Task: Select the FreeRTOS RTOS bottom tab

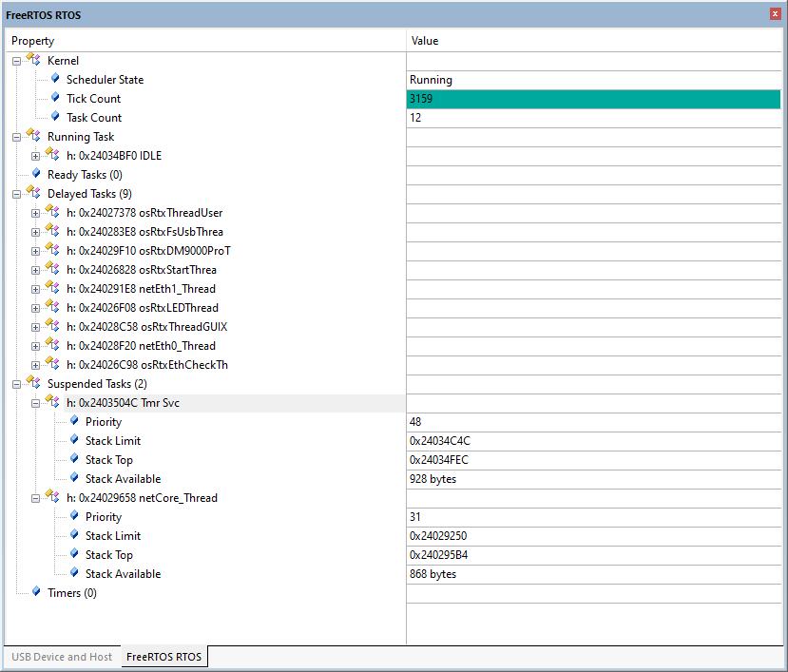Action: click(x=163, y=657)
